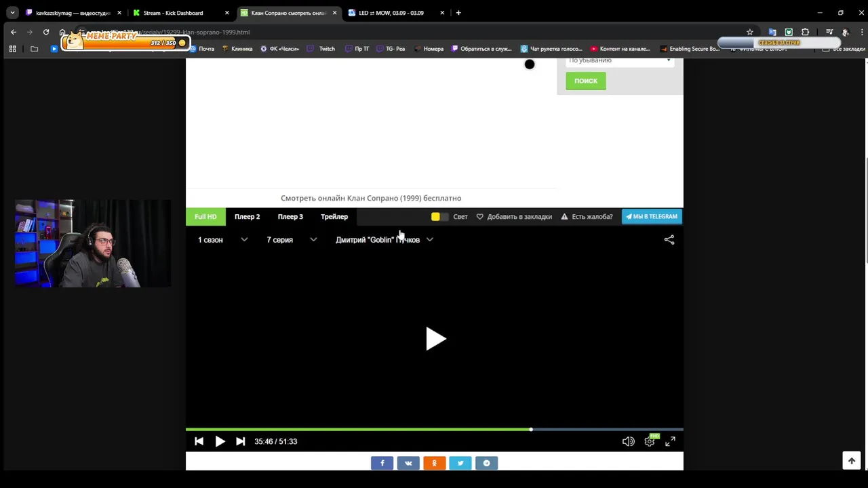Open the ФК «Челси» bookmark
The width and height of the screenshot is (868, 488).
click(x=279, y=49)
